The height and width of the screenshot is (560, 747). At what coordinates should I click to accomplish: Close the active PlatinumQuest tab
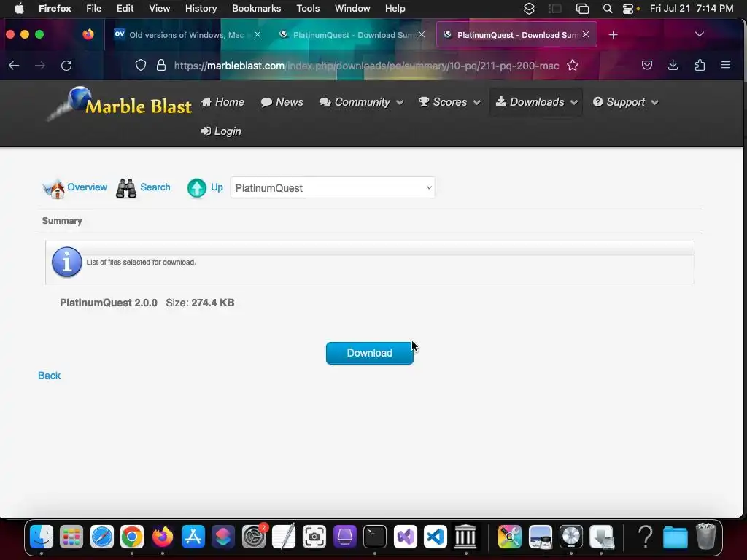coord(586,35)
